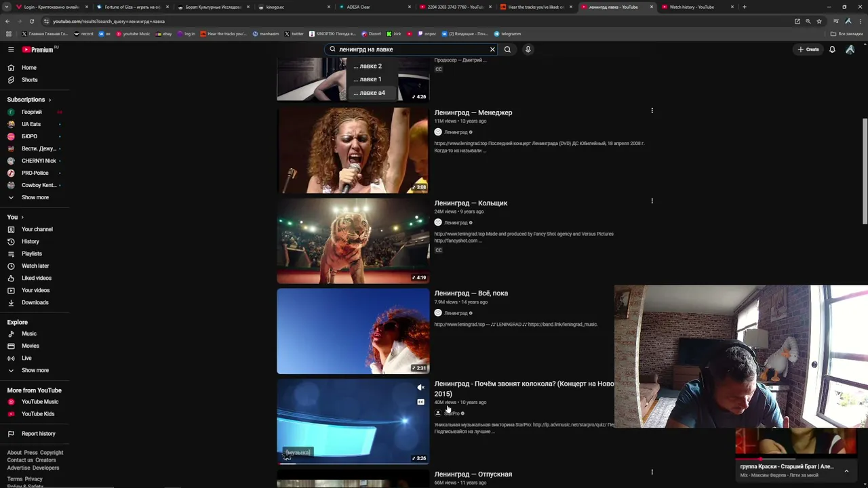Open Your videos page
The image size is (868, 488).
point(36,290)
